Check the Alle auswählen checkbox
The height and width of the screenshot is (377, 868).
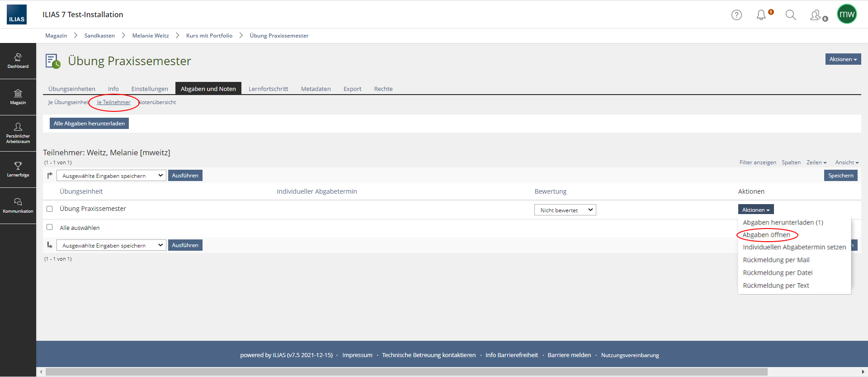click(x=50, y=227)
